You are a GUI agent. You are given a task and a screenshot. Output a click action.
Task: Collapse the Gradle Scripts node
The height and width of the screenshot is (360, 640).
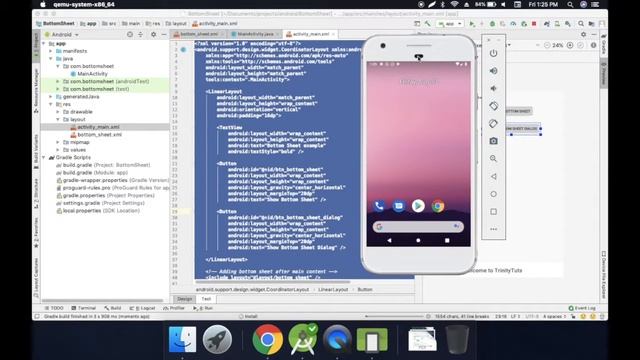pyautogui.click(x=44, y=157)
